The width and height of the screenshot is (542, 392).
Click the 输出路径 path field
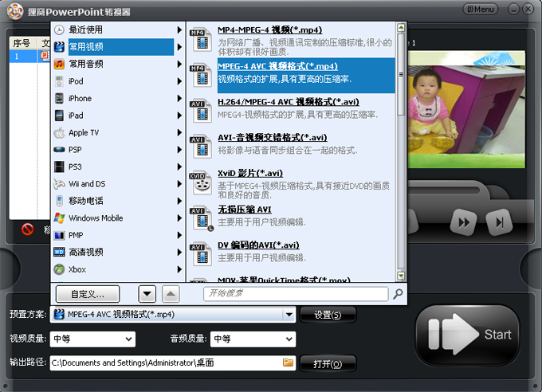click(173, 363)
